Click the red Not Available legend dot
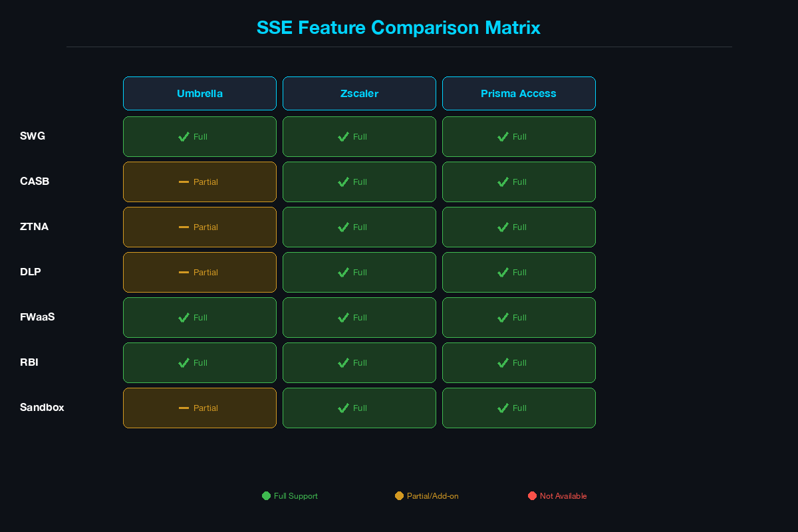Viewport: 798px width, 532px height. tap(532, 495)
